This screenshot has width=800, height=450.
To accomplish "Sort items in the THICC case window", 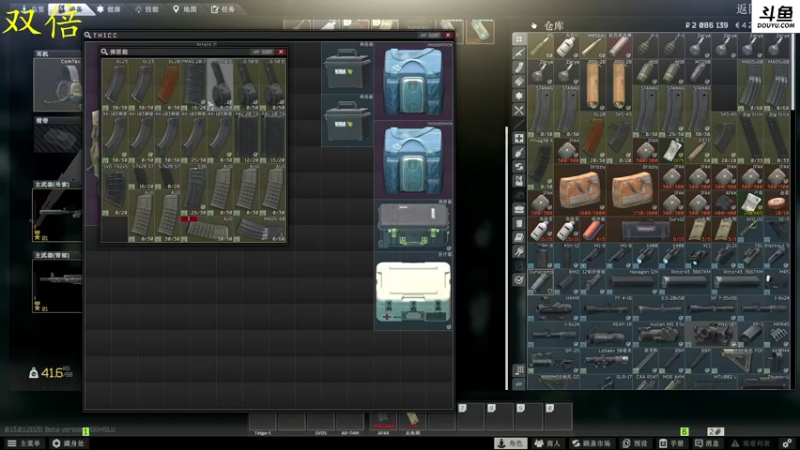I will [x=430, y=35].
